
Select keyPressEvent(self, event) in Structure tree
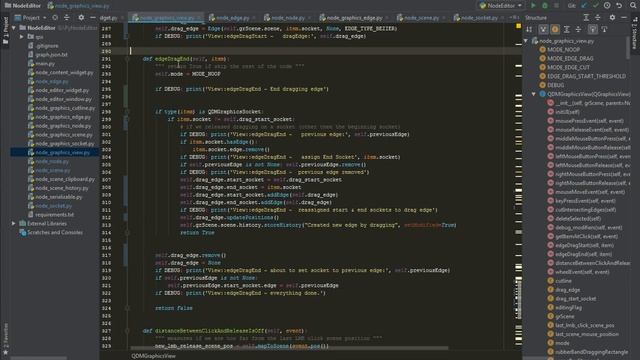coord(585,201)
